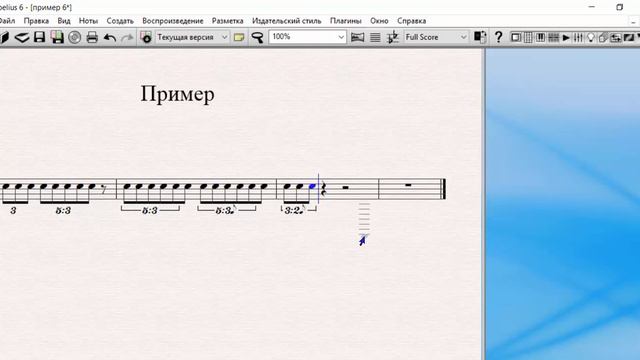Toggle the Mixer window
This screenshot has height=360, width=640.
pos(578,38)
